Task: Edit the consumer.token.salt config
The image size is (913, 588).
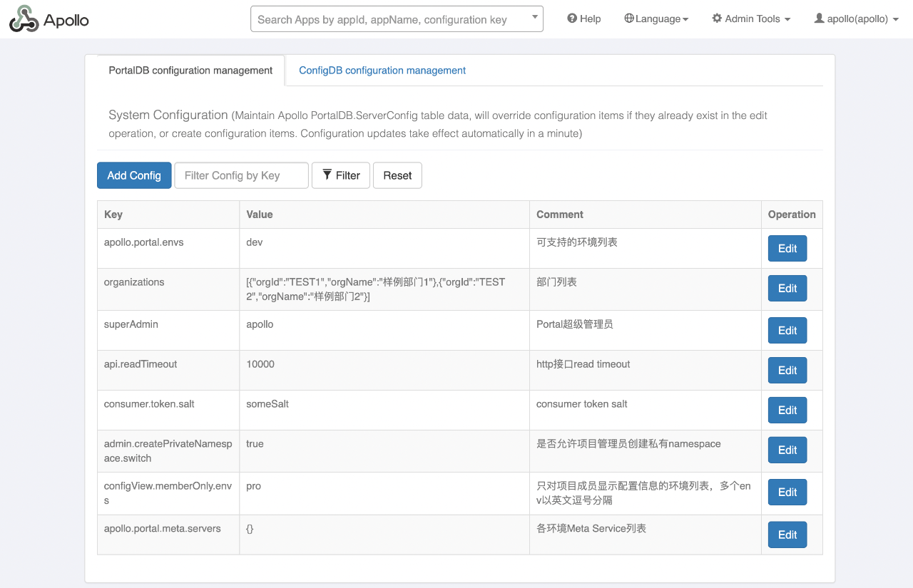Action: pos(787,411)
